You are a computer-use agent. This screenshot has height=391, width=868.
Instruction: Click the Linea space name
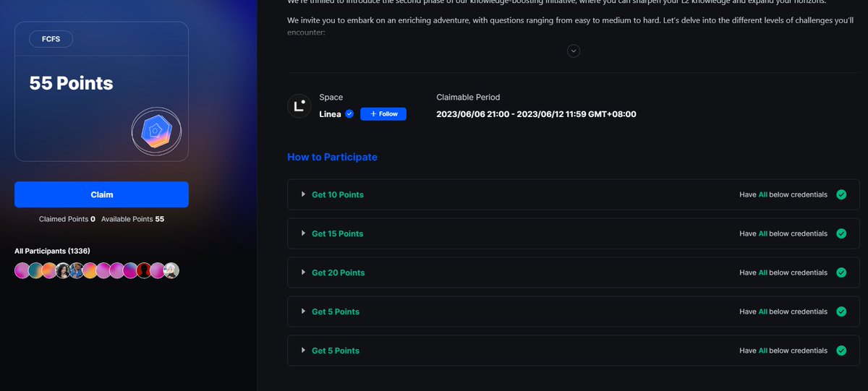click(x=330, y=114)
